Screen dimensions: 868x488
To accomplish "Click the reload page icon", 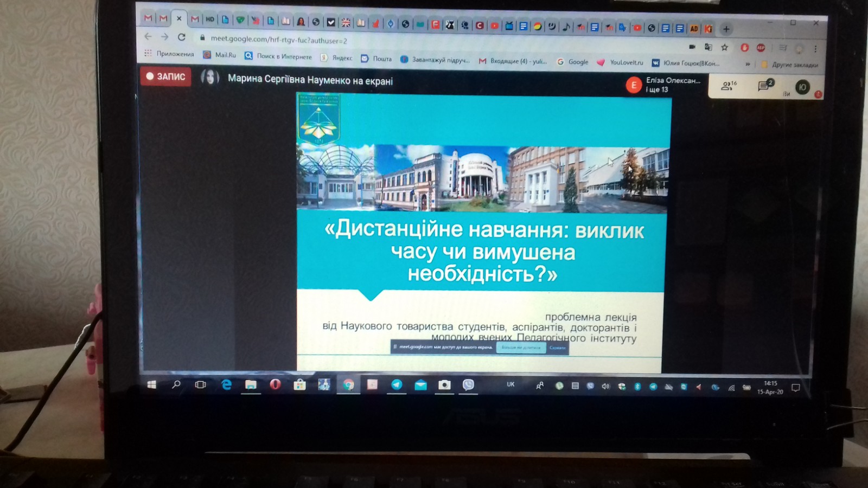I will 182,37.
